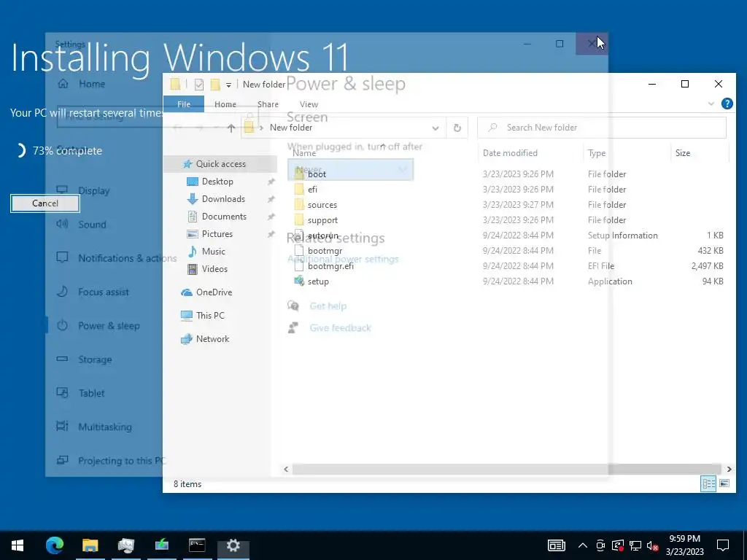Sort files by Date modified column
The image size is (747, 560).
point(510,153)
